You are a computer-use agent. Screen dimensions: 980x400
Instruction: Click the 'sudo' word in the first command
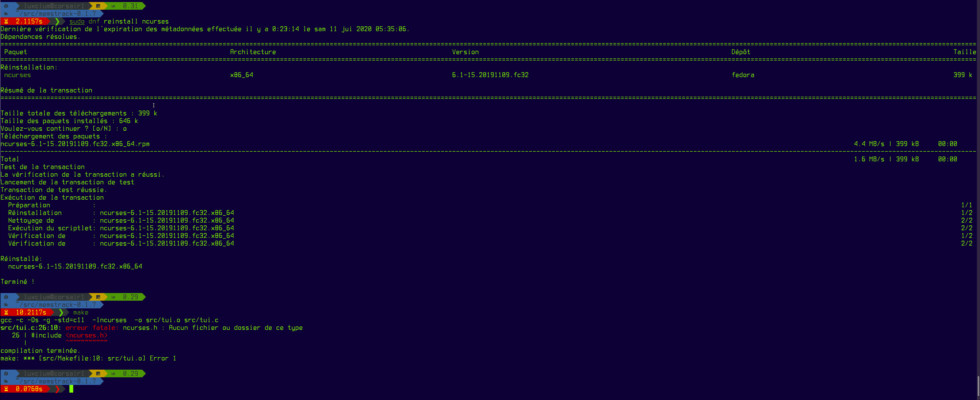77,21
